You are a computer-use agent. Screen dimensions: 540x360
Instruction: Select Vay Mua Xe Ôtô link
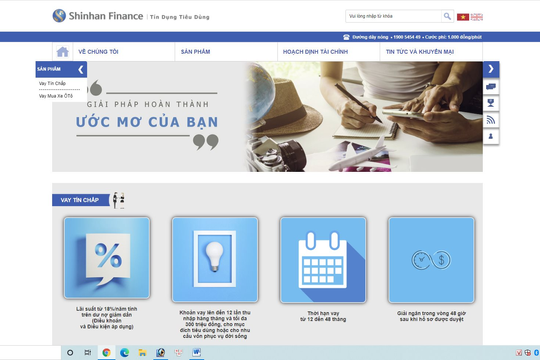pos(56,96)
